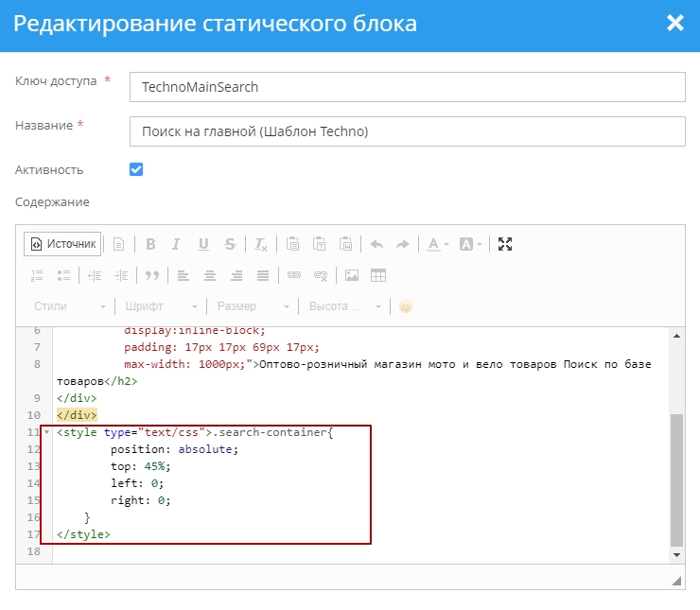
Task: Close the static block editing dialog
Action: click(674, 24)
